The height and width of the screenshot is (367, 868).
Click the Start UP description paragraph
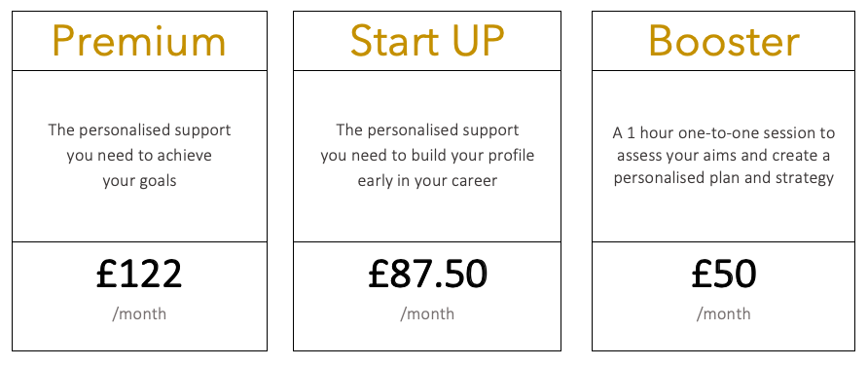(427, 155)
